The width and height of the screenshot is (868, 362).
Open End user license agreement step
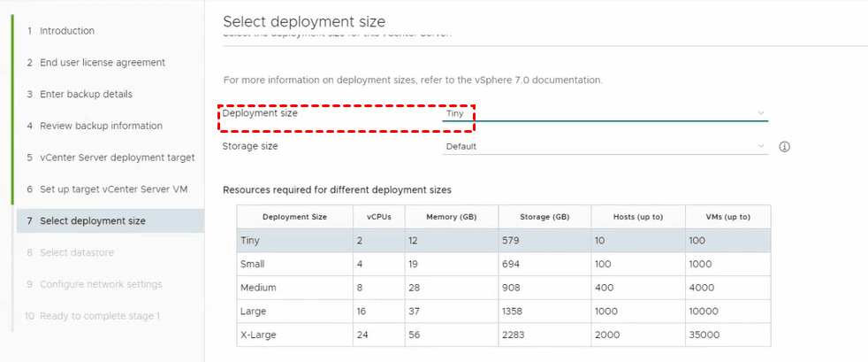[x=102, y=63]
